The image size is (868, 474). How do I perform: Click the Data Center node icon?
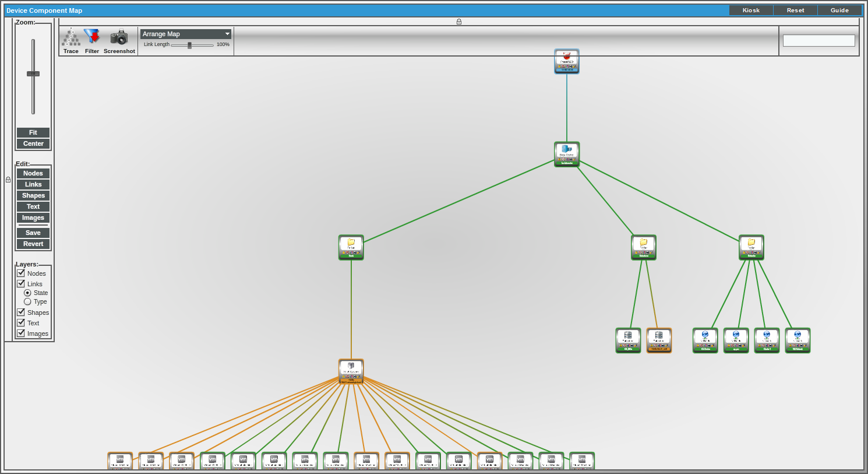click(x=566, y=153)
